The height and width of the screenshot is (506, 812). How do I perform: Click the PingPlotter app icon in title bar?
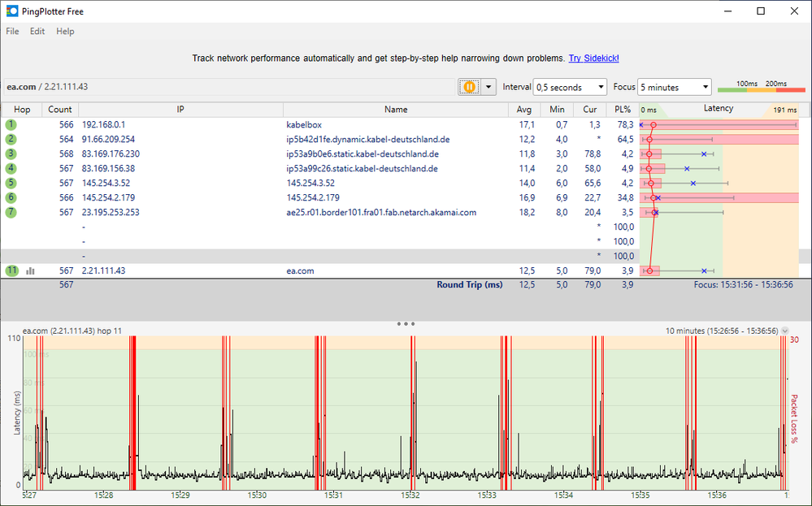coord(12,11)
